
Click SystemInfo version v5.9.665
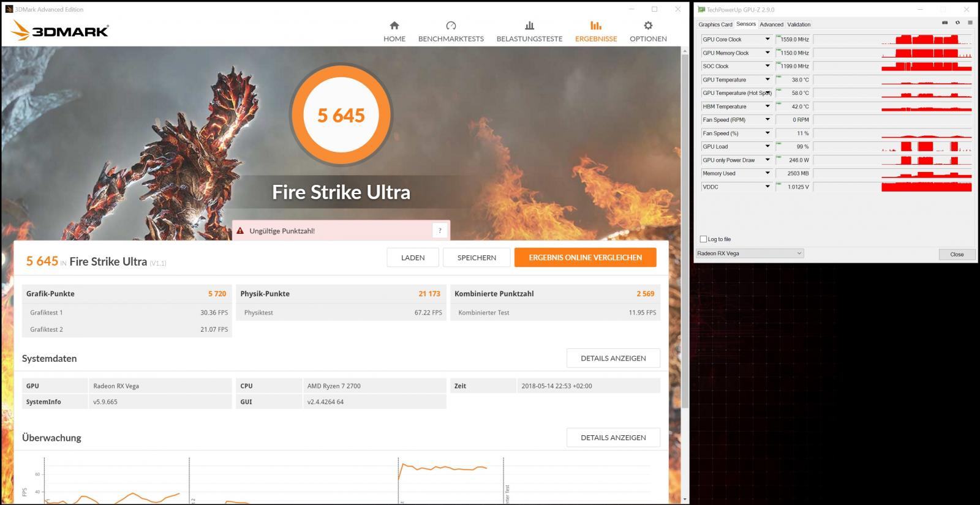coord(160,402)
